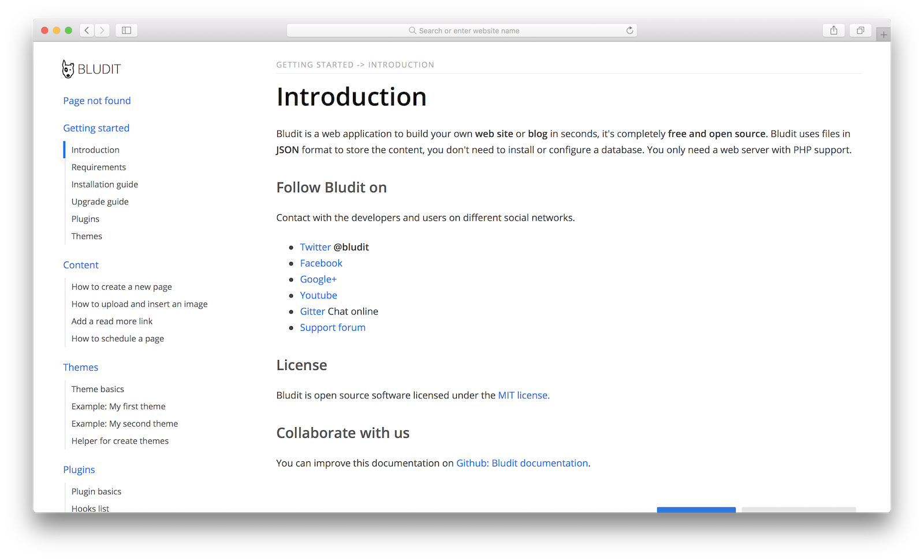This screenshot has height=560, width=924.
Task: Show all tabs overview icon
Action: pyautogui.click(x=860, y=30)
